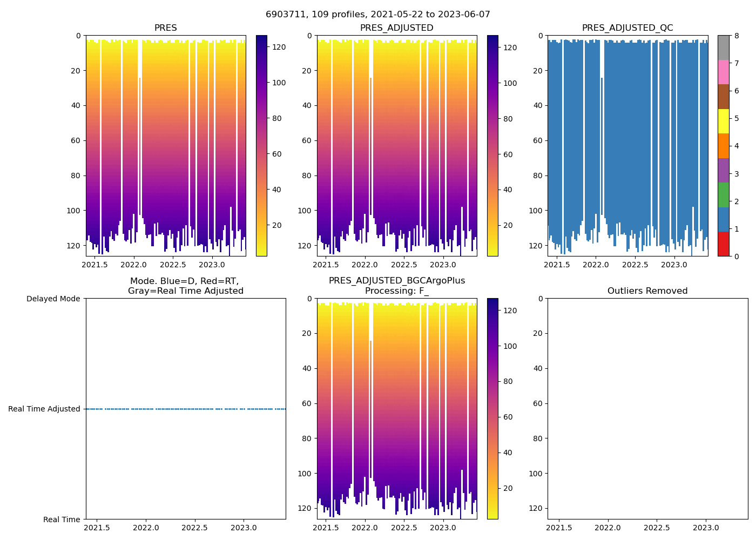Image resolution: width=756 pixels, height=540 pixels.
Task: Pick the brown segment of the QC colorbar
Action: click(723, 97)
